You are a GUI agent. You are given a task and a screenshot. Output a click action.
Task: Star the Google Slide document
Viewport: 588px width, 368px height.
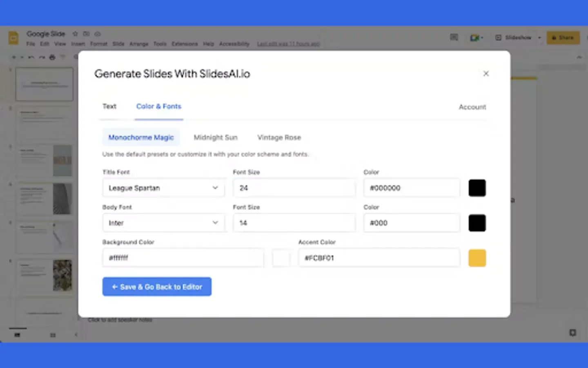pyautogui.click(x=75, y=34)
